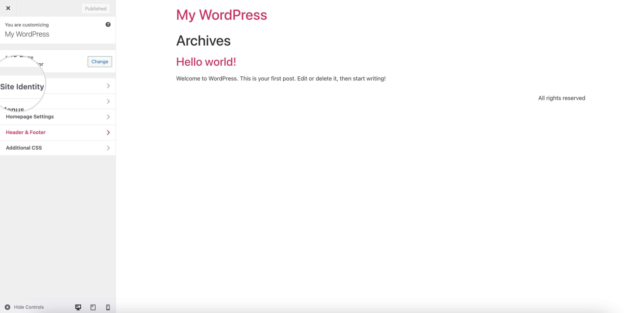Toggle the active Header & Footer highlight
Screen dimensions: 644x313
pyautogui.click(x=58, y=132)
